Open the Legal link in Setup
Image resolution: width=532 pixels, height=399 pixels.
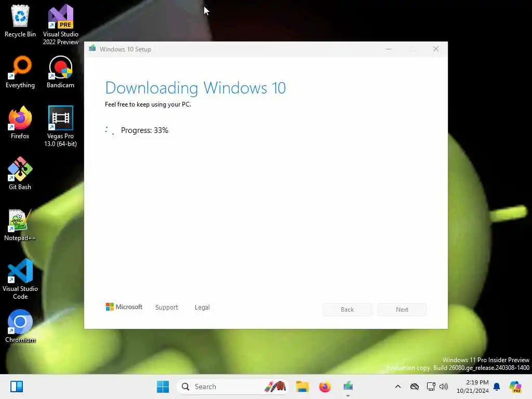coord(202,308)
